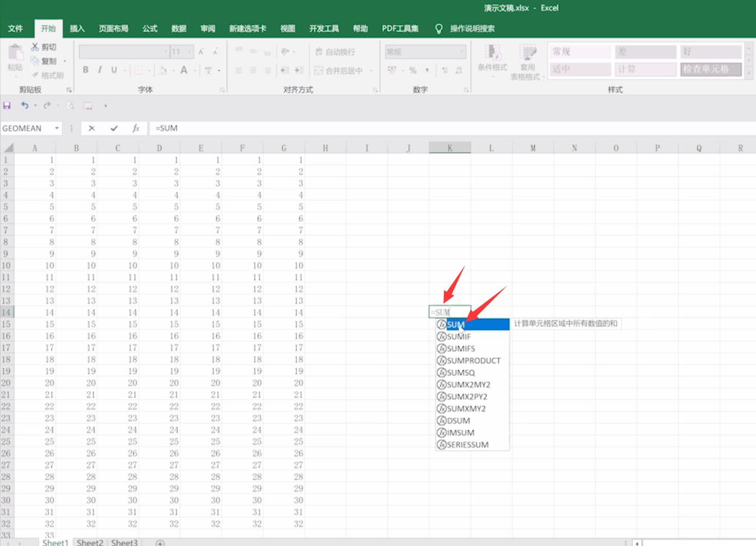Screen dimensions: 756x546
Task: Click the Redo arrow icon
Action: tap(47, 105)
